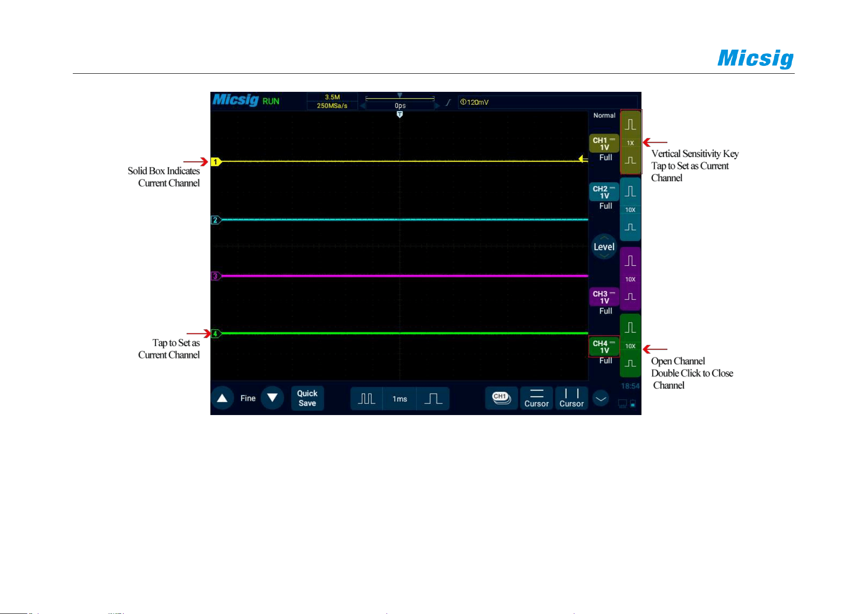Tap the Full bandwidth label under CH4
Screen dimensions: 868x614
click(x=606, y=361)
